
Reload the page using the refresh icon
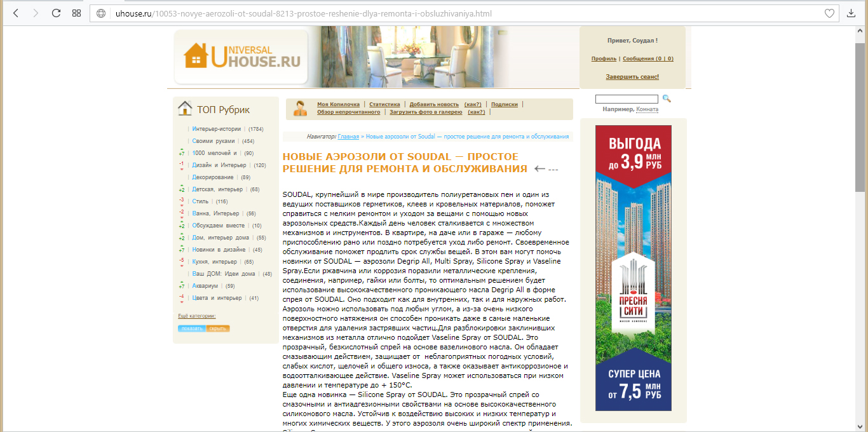point(56,13)
